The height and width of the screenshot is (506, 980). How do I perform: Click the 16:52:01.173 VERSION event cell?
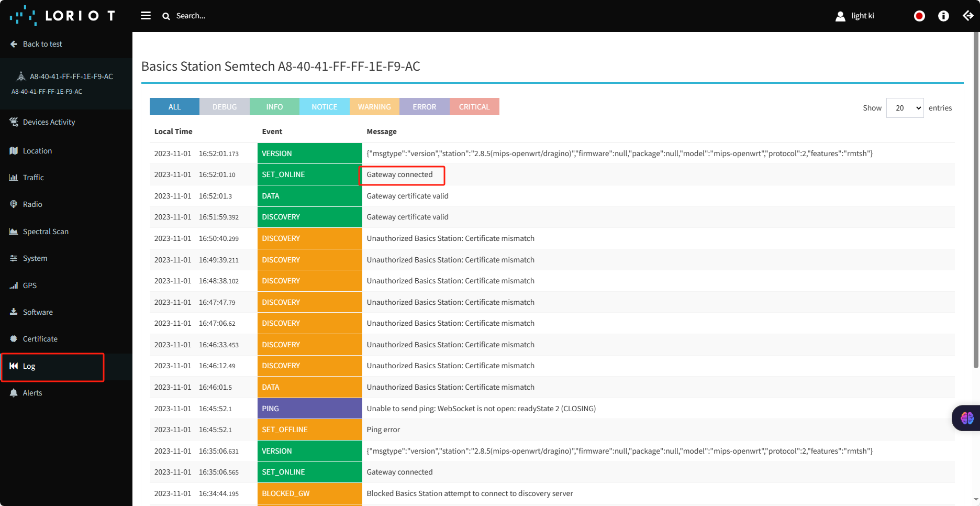coord(309,153)
